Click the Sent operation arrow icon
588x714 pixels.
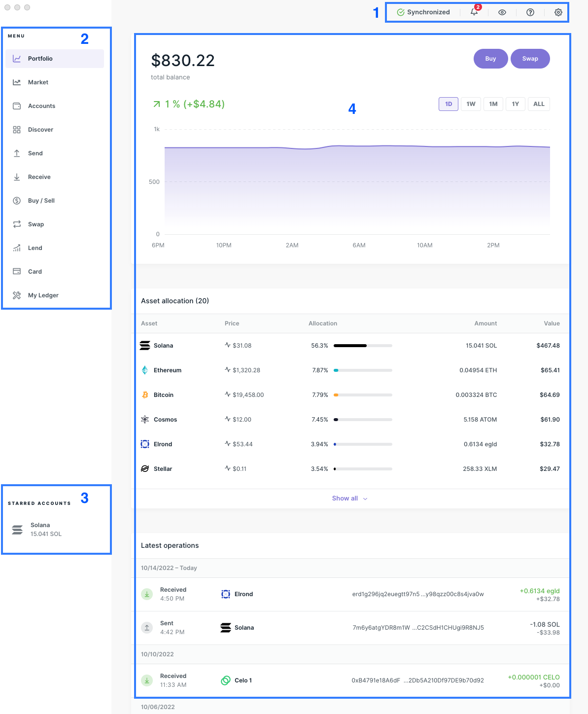[x=147, y=628]
